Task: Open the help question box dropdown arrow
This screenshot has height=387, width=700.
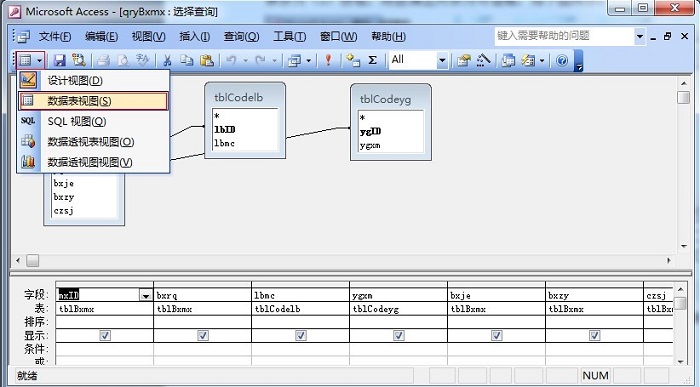Action: pyautogui.click(x=640, y=36)
